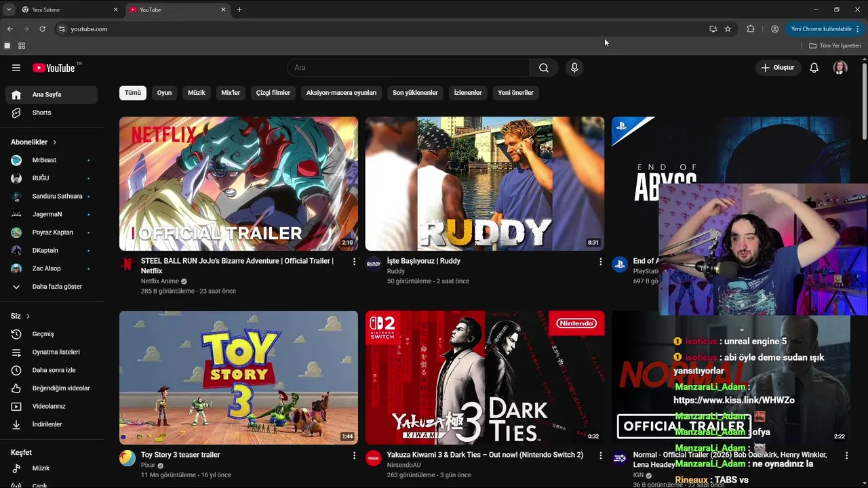Open Sandaru Sathsara subscription
The image size is (868, 488).
tap(52, 196)
